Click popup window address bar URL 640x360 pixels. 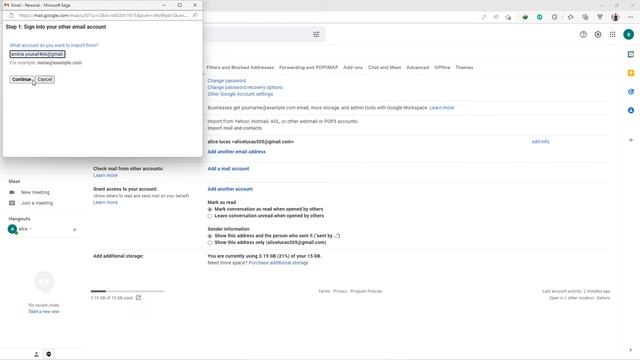pos(103,16)
